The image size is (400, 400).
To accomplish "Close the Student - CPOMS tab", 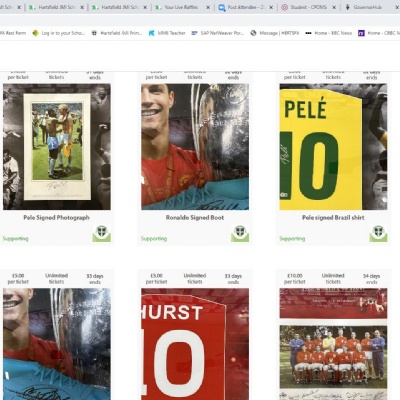I will point(334,7).
